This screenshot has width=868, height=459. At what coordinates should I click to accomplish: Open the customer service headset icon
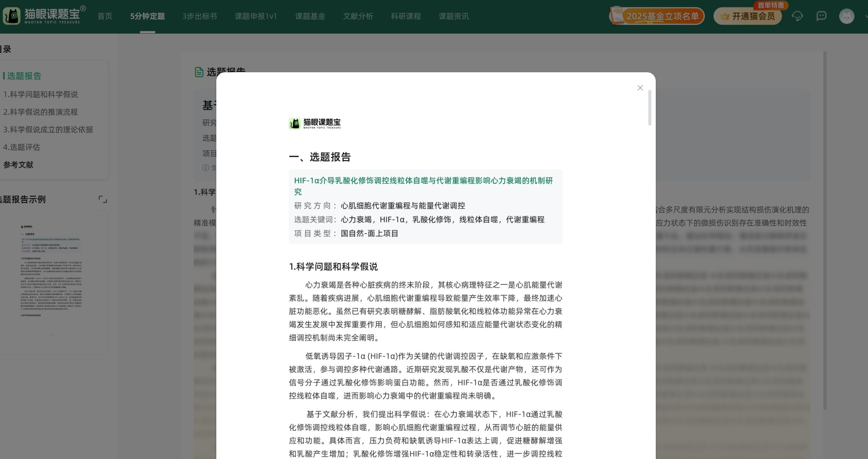point(797,16)
